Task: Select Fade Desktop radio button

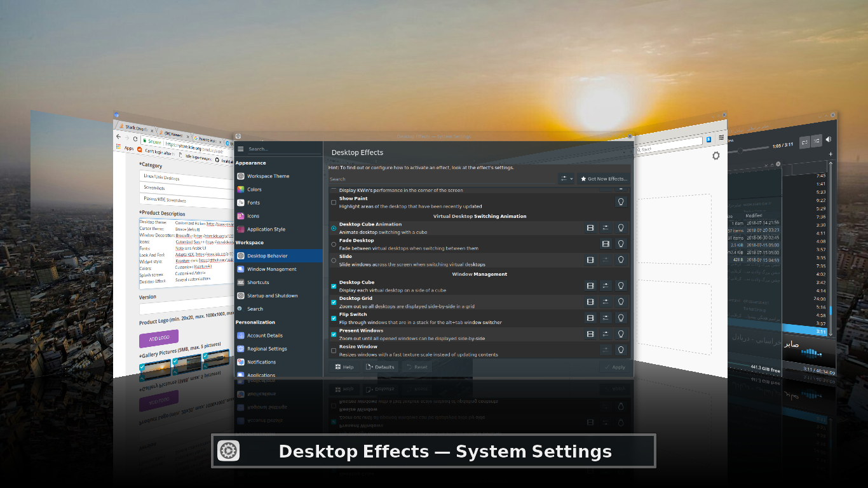Action: (334, 244)
